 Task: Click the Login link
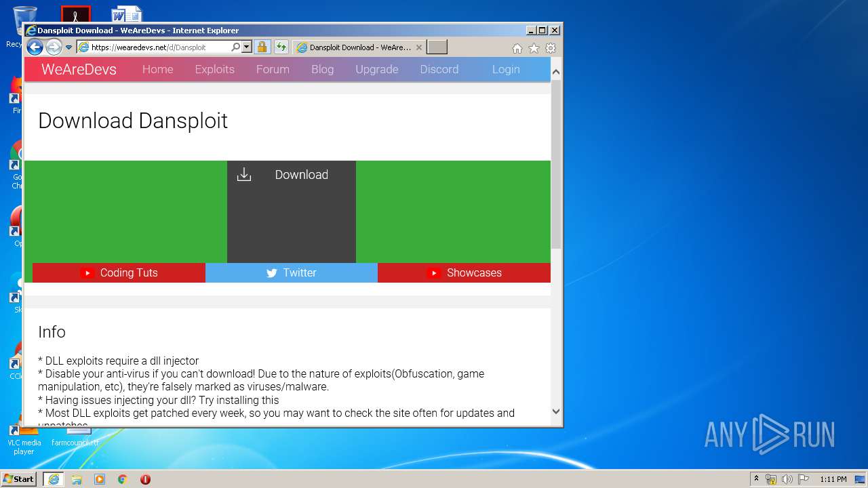[x=506, y=69]
